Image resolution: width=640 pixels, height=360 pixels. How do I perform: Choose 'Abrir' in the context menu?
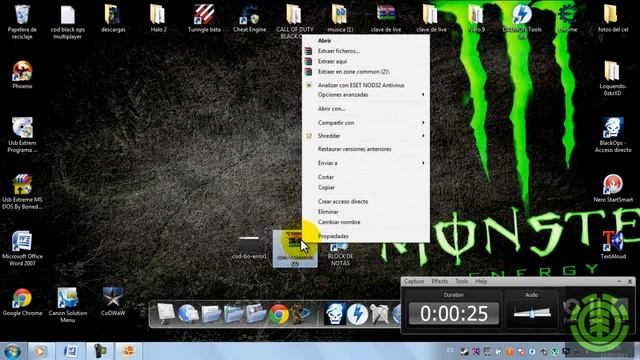pos(365,40)
